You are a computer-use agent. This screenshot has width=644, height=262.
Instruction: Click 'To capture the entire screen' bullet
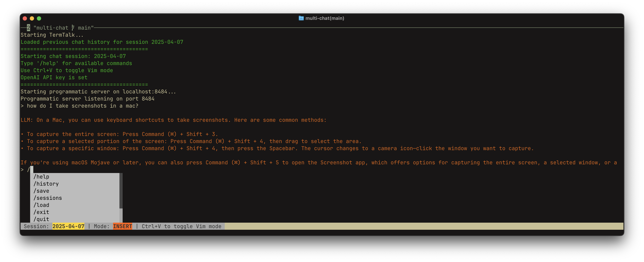tap(119, 134)
